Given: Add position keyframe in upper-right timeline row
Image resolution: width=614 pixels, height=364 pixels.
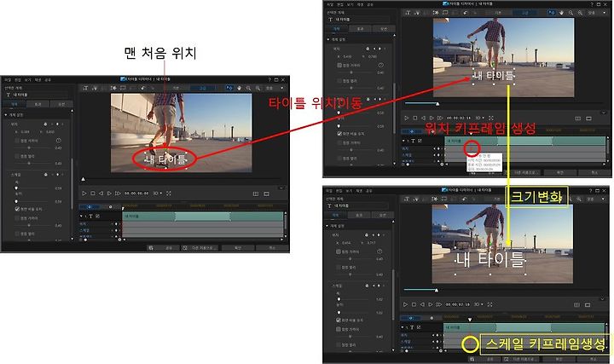Looking at the screenshot, I should 437,148.
